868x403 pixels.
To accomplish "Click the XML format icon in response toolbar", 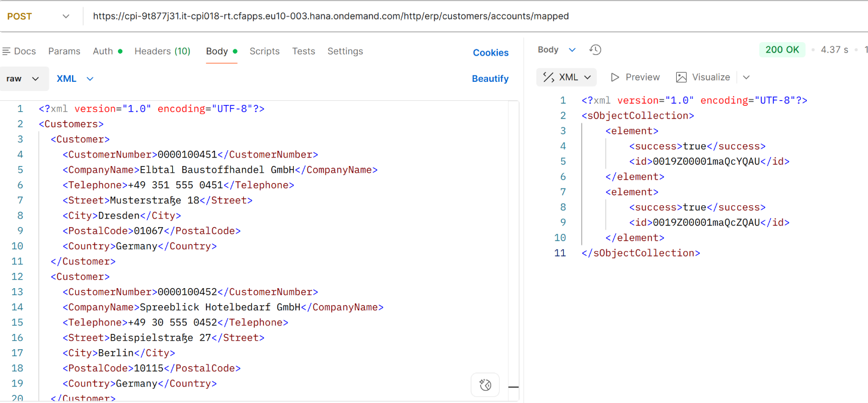I will coord(549,78).
